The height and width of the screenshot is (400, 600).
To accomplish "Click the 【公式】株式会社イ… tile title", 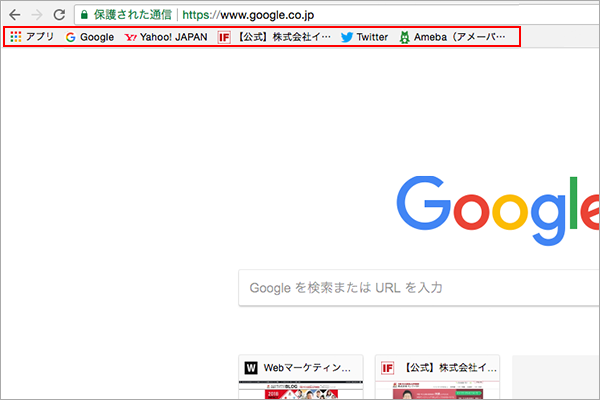I will (450, 368).
